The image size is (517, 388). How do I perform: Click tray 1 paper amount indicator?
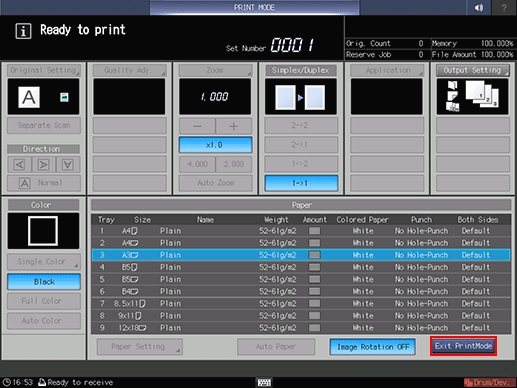314,231
